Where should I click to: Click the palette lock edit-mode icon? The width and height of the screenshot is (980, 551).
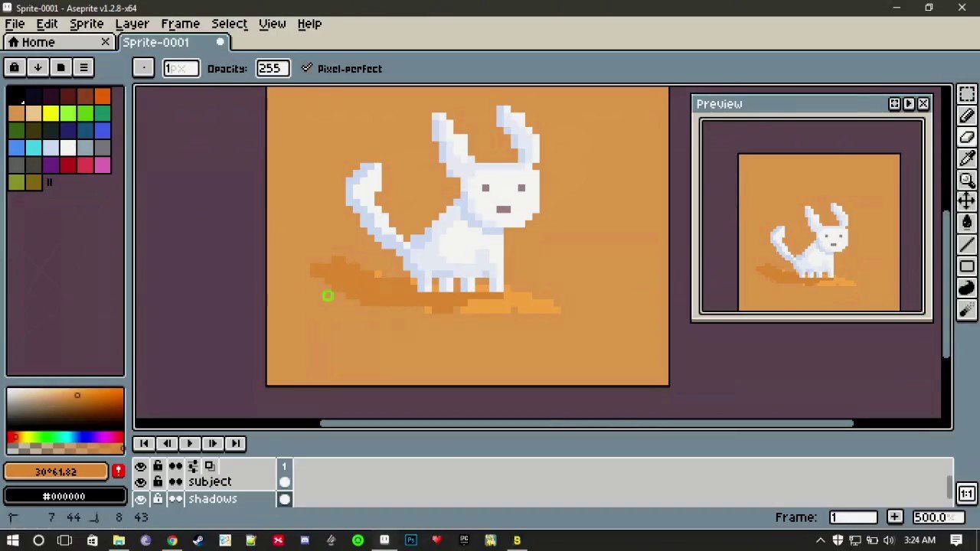click(x=14, y=67)
